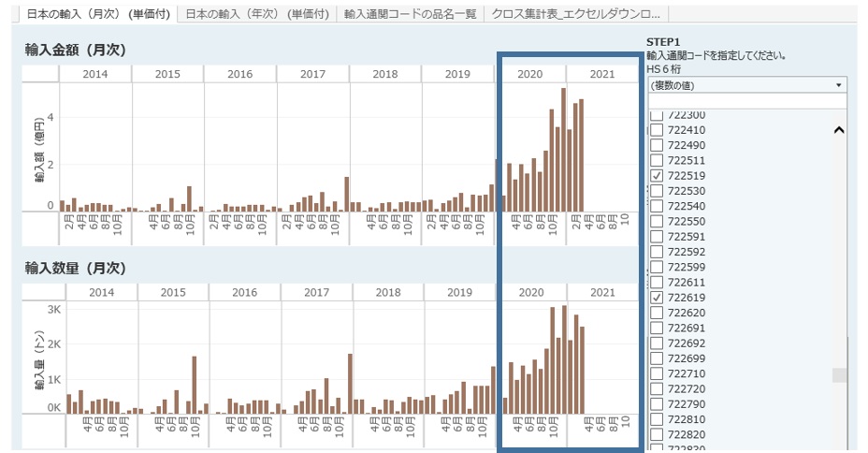Viewport: 868px width, 453px height.
Task: Check the 722490 checkbox
Action: (x=657, y=145)
